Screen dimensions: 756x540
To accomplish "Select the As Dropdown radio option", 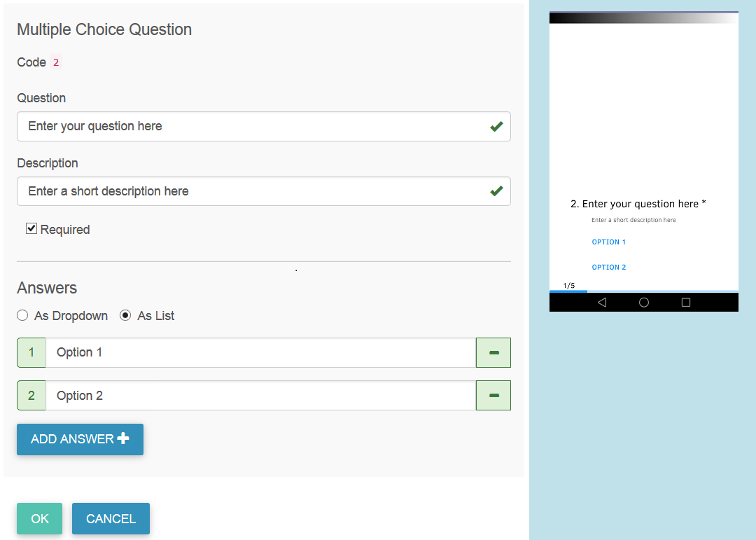I will 22,316.
